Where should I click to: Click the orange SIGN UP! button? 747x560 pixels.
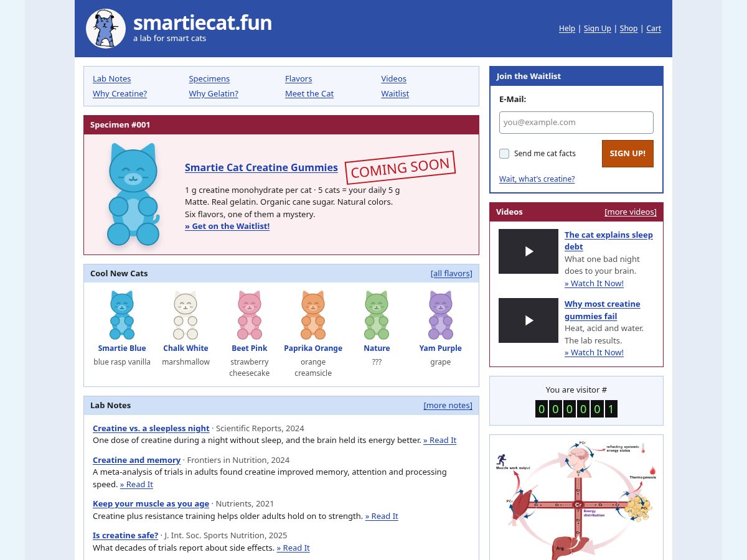627,154
